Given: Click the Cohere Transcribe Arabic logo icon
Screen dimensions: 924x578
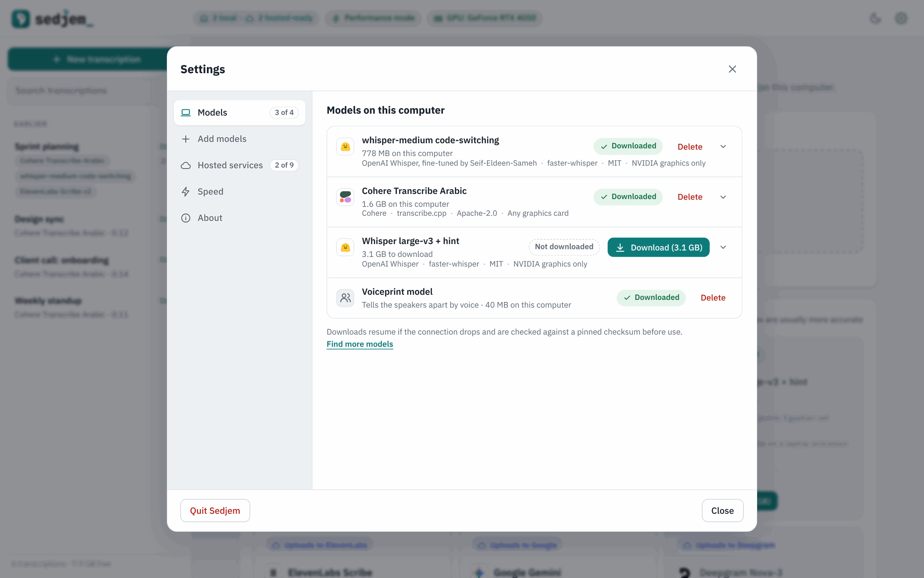Looking at the screenshot, I should coord(345,197).
